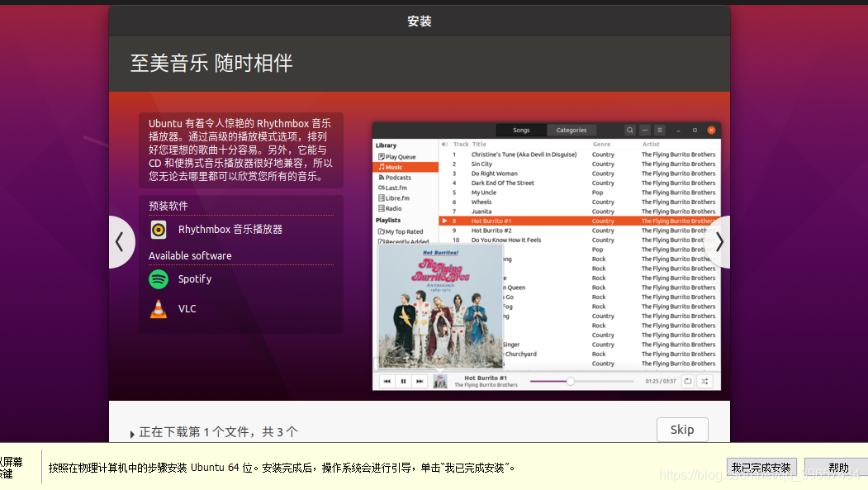Open the hamburger menu icon in Rhythmbox header
The height and width of the screenshot is (490, 868).
[x=659, y=130]
